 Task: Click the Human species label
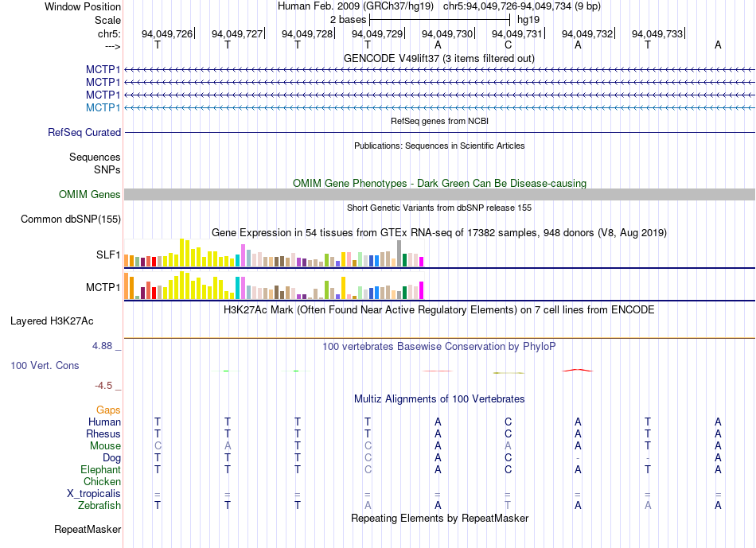(104, 422)
